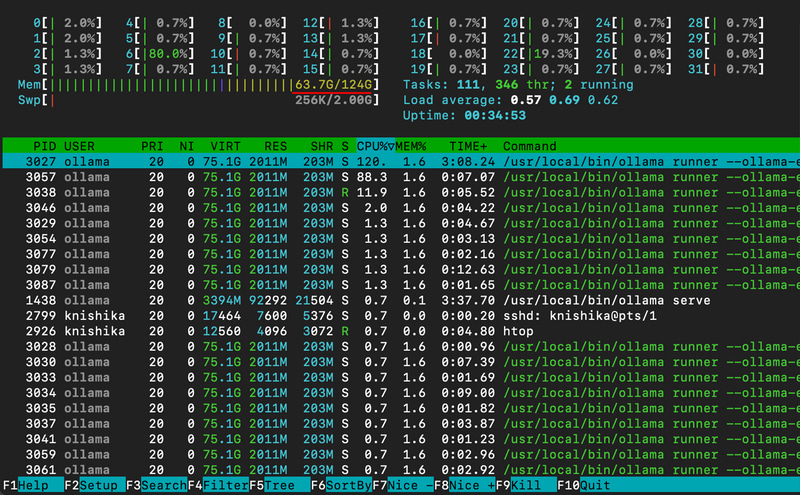Open F4 Filter

[218, 485]
